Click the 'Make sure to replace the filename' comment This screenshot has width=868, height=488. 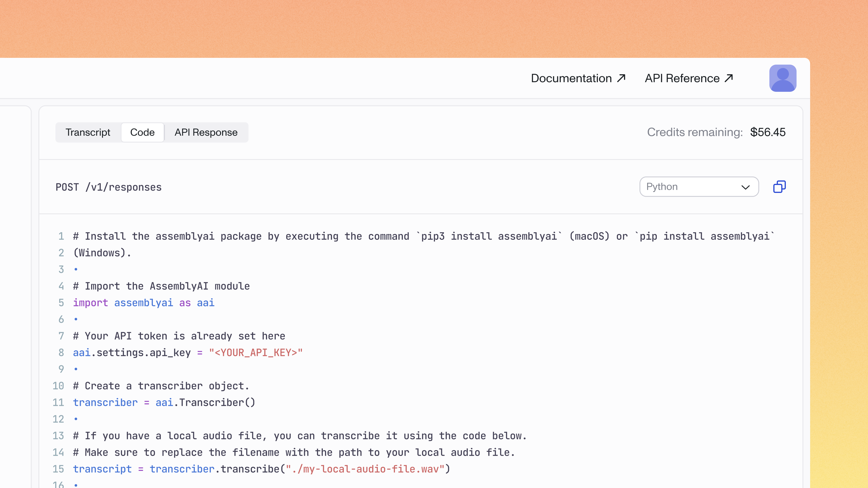294,452
